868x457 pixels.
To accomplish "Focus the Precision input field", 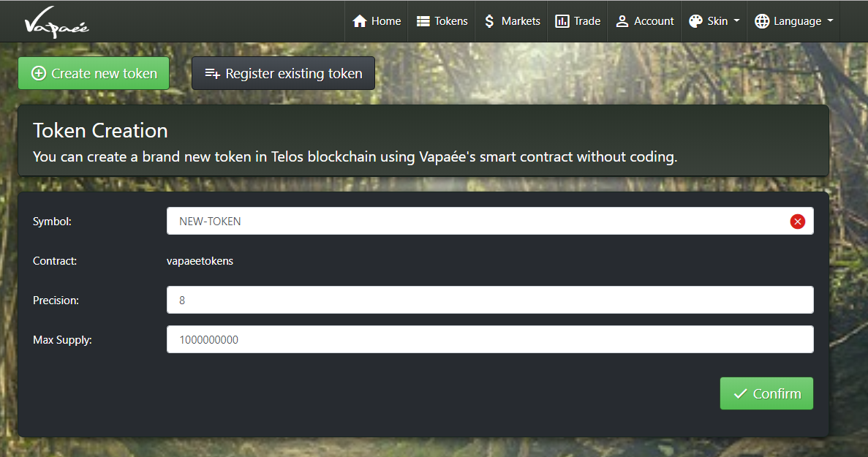I will click(x=490, y=300).
